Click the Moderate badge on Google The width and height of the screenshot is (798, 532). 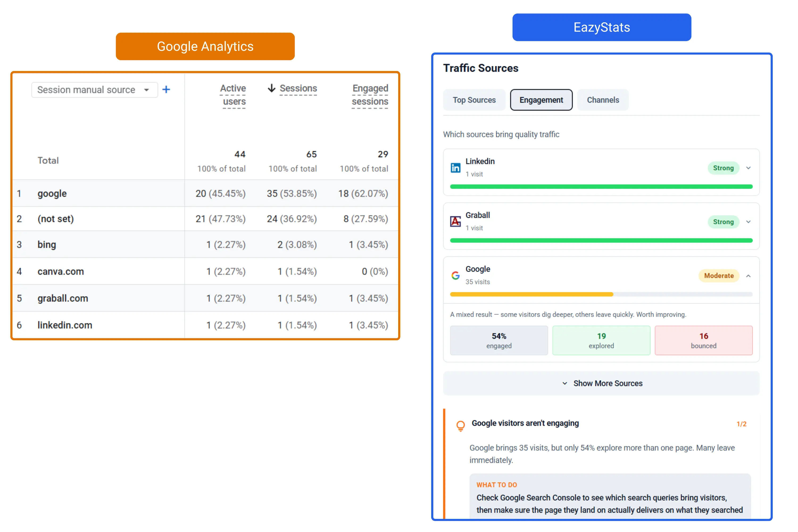click(719, 276)
